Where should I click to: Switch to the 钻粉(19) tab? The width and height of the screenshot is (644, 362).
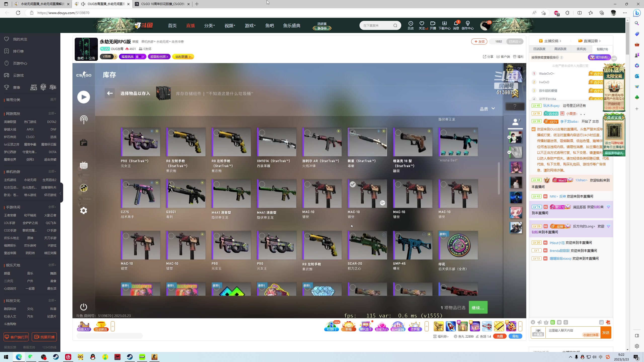pos(602,49)
